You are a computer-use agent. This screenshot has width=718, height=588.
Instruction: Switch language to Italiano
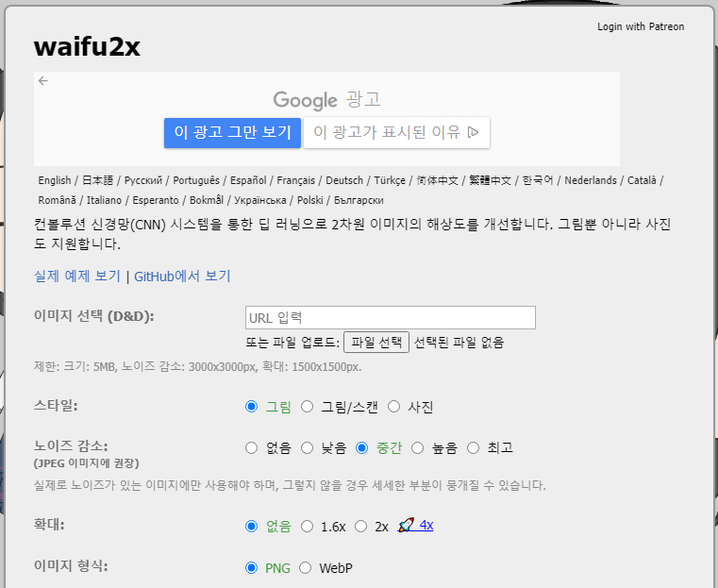(x=104, y=200)
